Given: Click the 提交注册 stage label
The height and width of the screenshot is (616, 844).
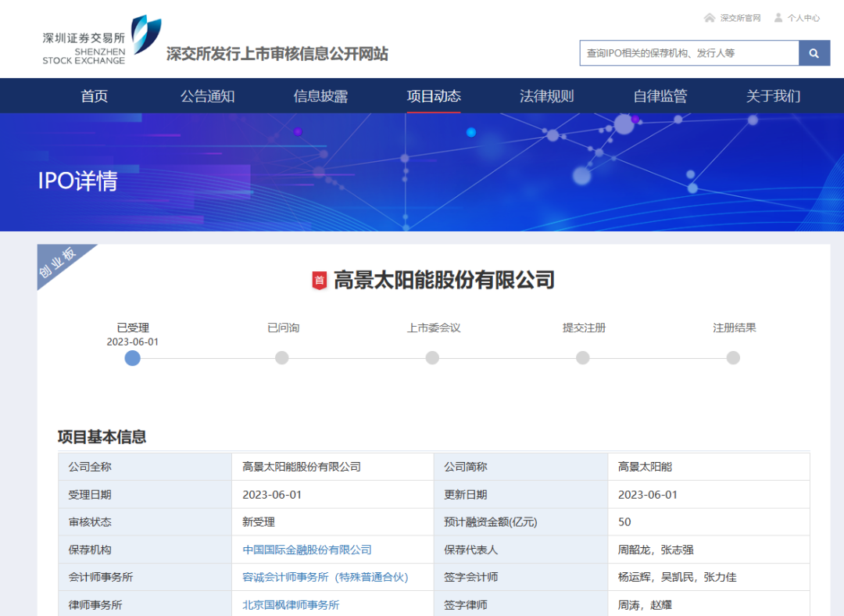Looking at the screenshot, I should click(x=584, y=328).
